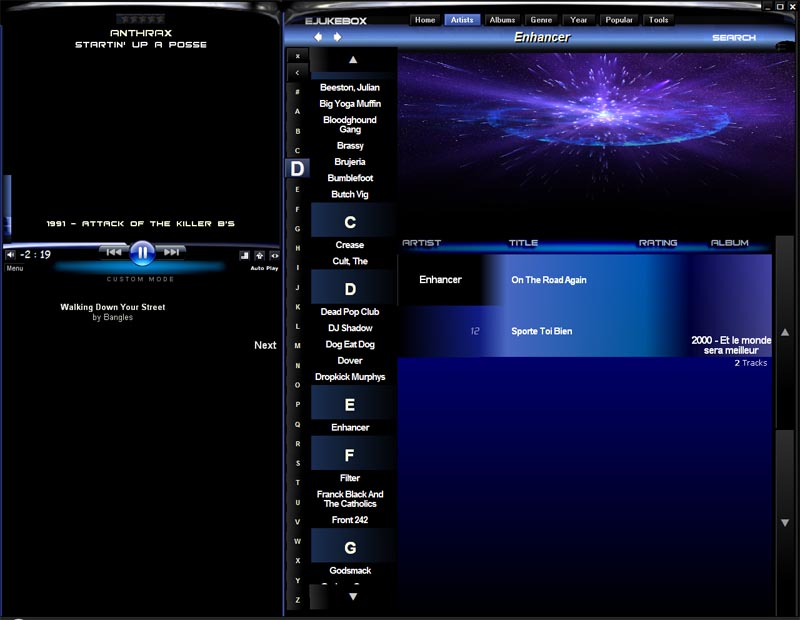
Task: Click the Custom Mode label
Action: [x=140, y=279]
